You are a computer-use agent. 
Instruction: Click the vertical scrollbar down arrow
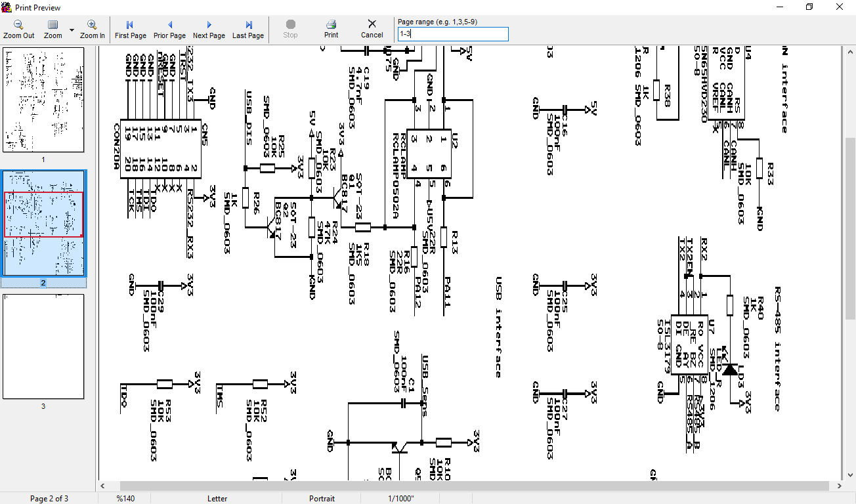pyautogui.click(x=851, y=474)
